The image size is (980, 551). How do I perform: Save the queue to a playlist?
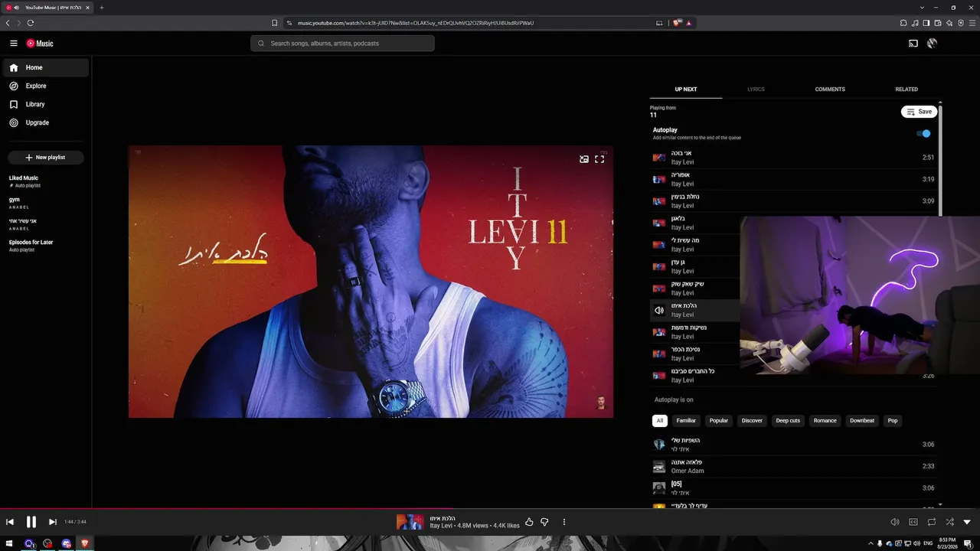[919, 112]
